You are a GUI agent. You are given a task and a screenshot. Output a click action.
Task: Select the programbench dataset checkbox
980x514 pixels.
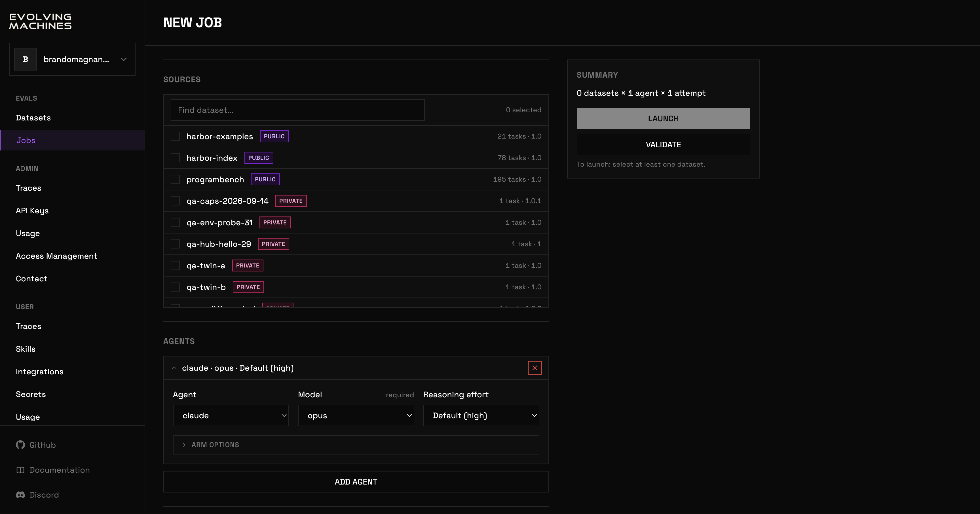click(x=175, y=179)
